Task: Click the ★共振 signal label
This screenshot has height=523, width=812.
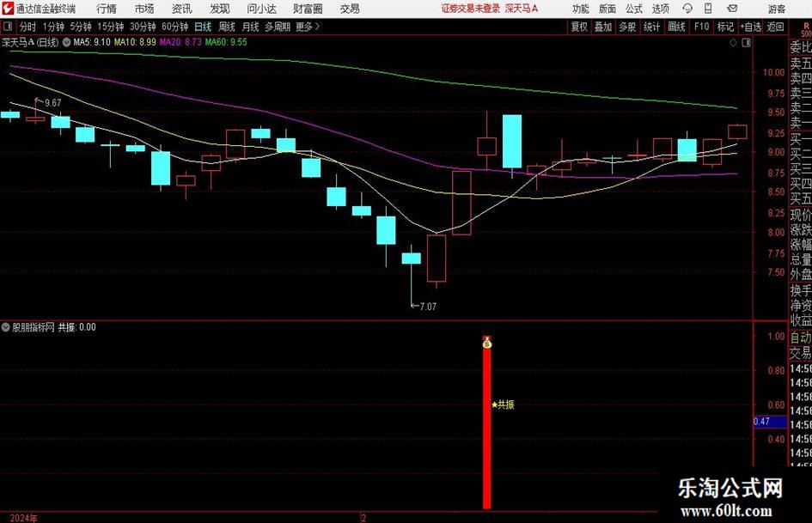Action: point(503,405)
